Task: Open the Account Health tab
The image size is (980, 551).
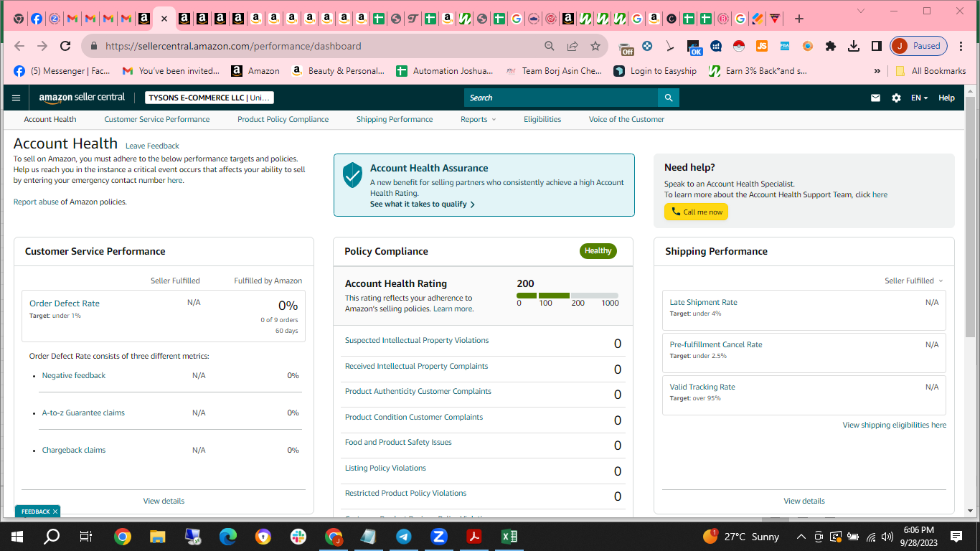Action: click(x=50, y=119)
